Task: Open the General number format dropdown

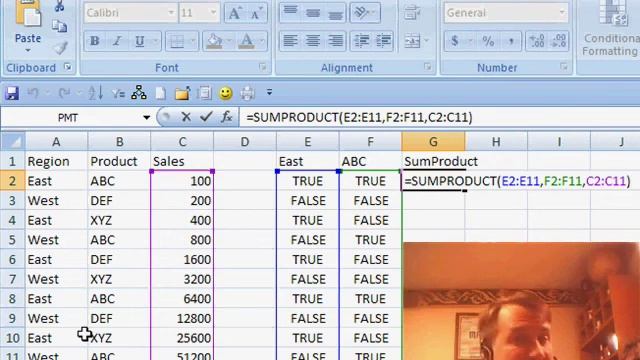Action: click(x=562, y=13)
